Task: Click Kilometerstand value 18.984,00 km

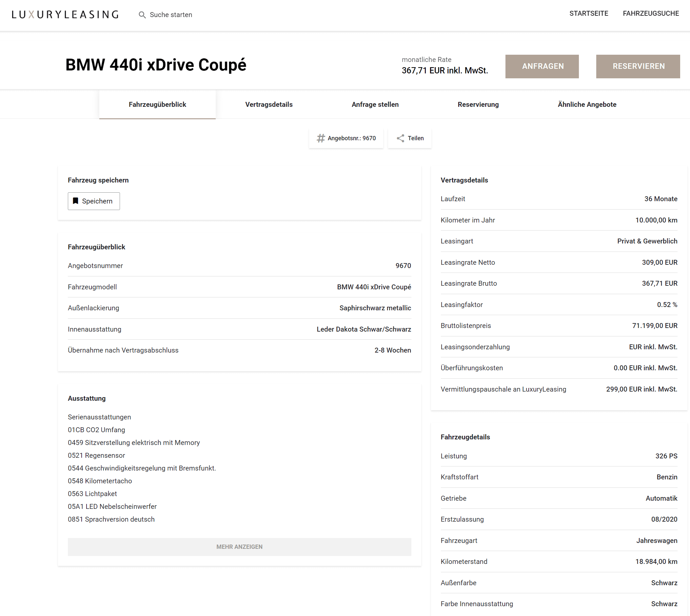Action: (x=656, y=562)
